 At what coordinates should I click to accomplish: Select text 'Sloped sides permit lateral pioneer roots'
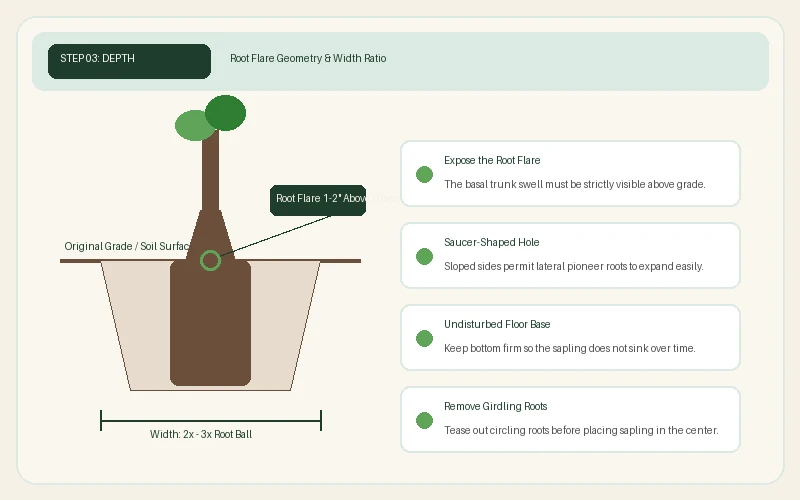click(x=535, y=266)
